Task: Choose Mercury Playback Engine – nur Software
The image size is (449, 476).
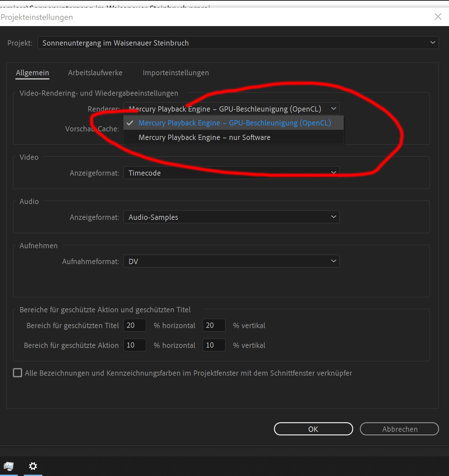Action: pos(234,137)
